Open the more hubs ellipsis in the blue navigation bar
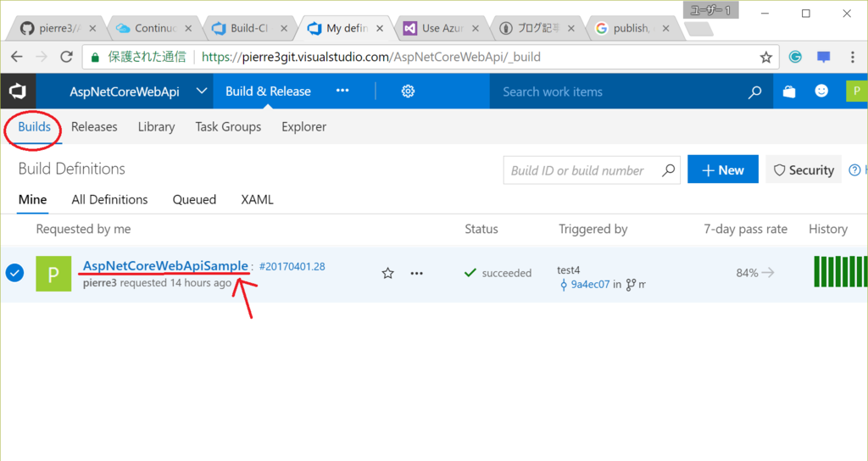 click(342, 91)
